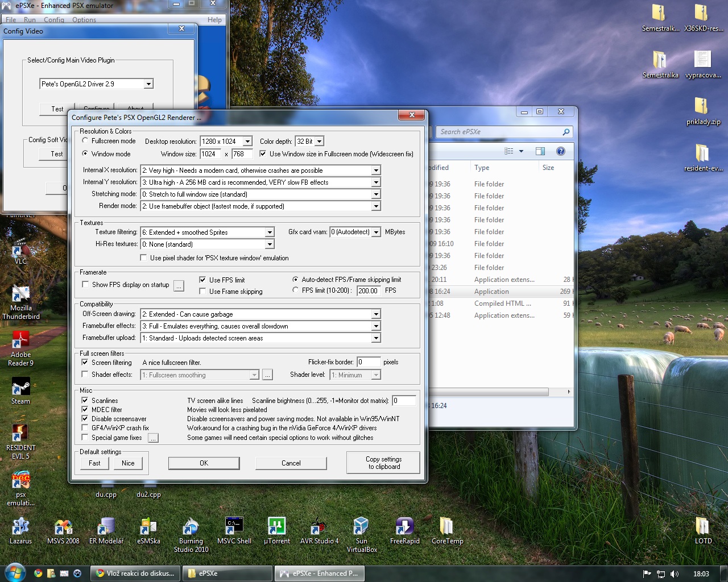Launch µTorrent desktop shortcut
Screen dimensions: 728x582
[276, 531]
